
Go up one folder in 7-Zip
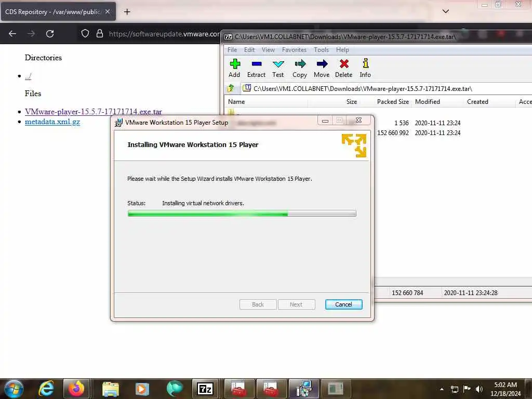point(231,88)
